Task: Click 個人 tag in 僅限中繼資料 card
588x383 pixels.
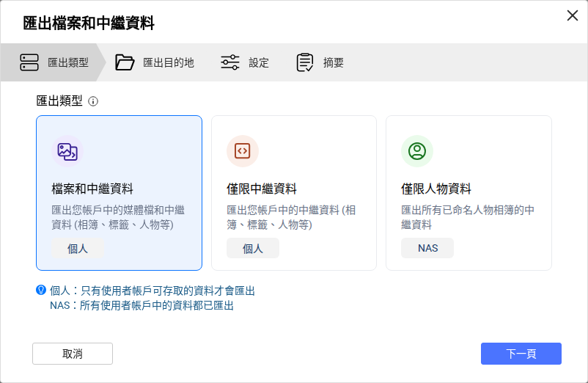Action: point(253,248)
